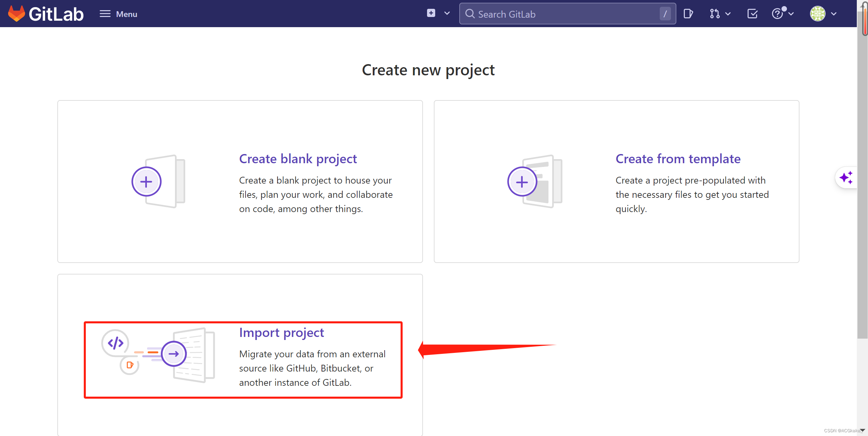868x436 pixels.
Task: Click the code brackets import icon
Action: point(115,343)
